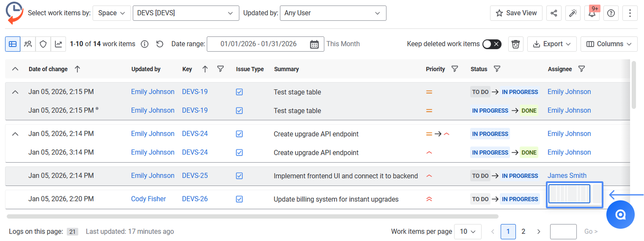Open the Space selector dropdown

(112, 13)
